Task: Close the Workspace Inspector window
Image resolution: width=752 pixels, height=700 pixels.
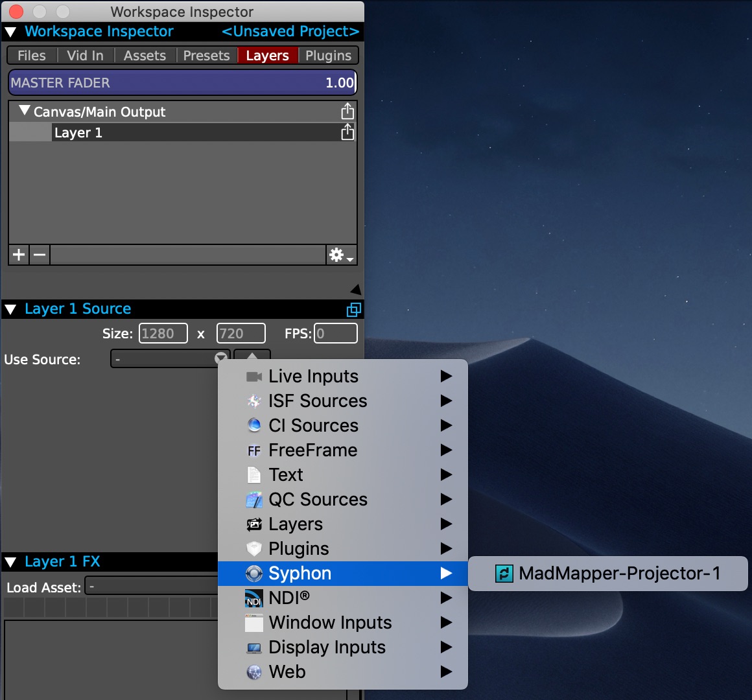Action: 16,11
